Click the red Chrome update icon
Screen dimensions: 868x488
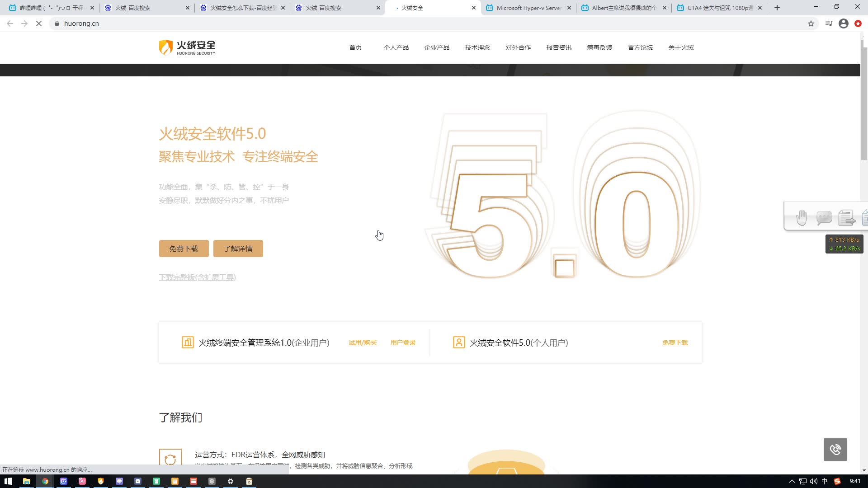(858, 23)
